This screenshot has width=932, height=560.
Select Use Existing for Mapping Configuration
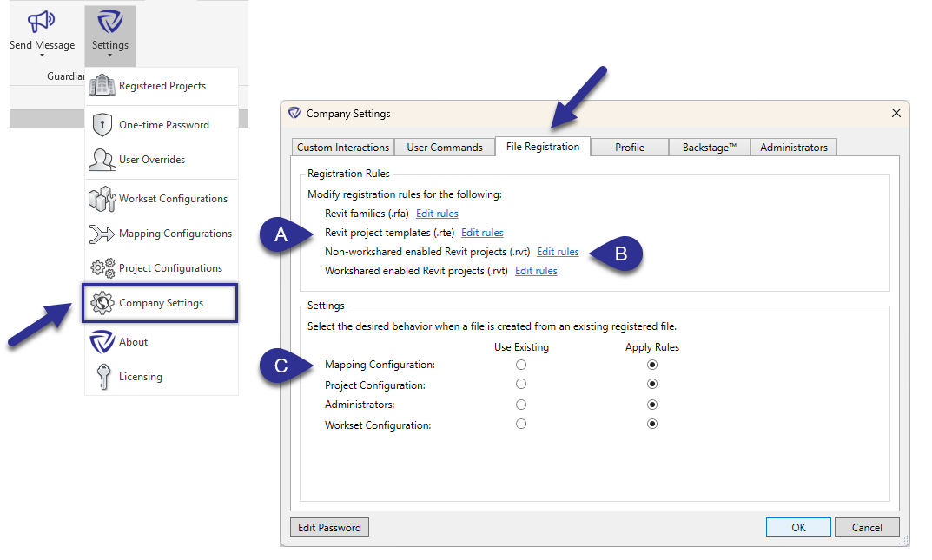pos(521,365)
